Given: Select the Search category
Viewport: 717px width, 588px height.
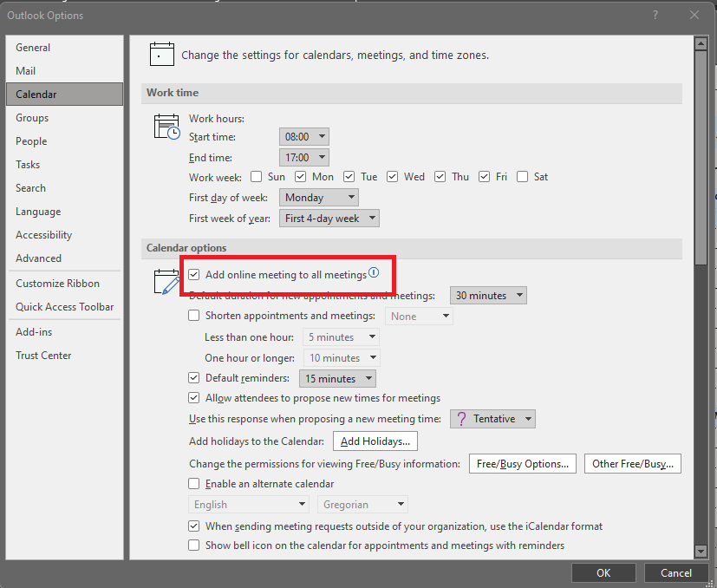Looking at the screenshot, I should click(64, 188).
